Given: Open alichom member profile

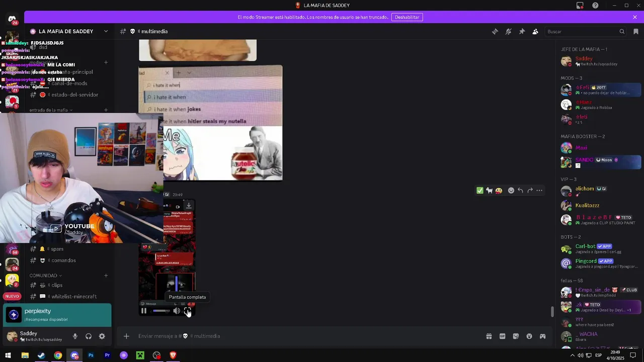Looking at the screenshot, I should click(599, 191).
